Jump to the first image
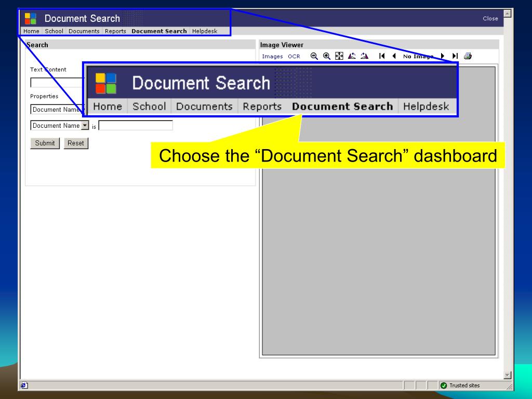The image size is (532, 399). [x=382, y=56]
